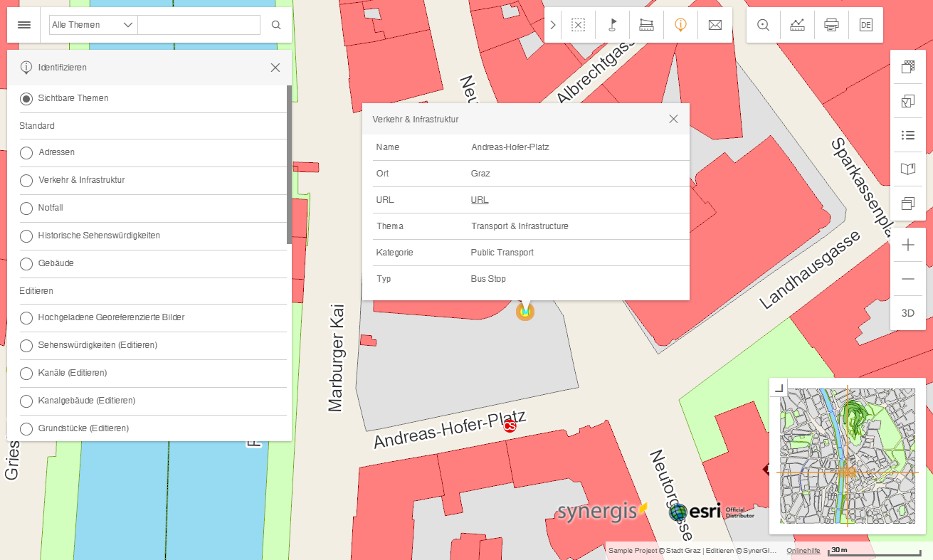
Task: Collapse the toolbar with the chevron arrow
Action: pos(553,24)
